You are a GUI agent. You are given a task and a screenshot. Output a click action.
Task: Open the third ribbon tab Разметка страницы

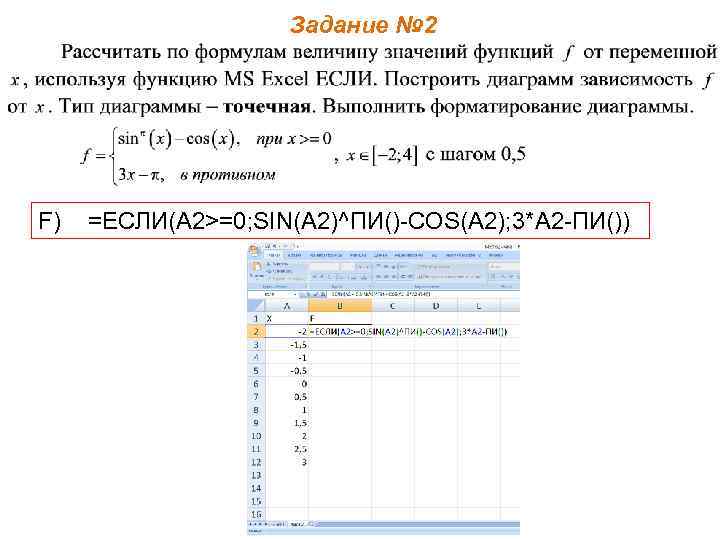pyautogui.click(x=325, y=255)
